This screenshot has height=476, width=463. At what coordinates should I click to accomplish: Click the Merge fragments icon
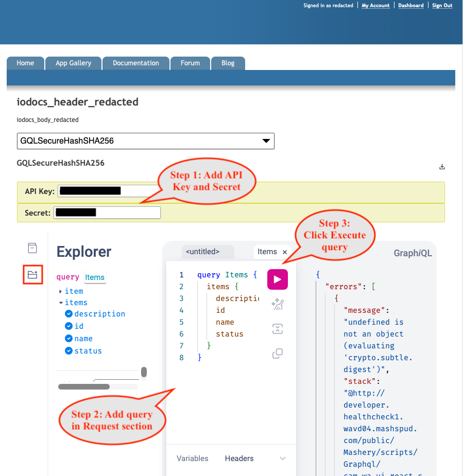coord(278,329)
